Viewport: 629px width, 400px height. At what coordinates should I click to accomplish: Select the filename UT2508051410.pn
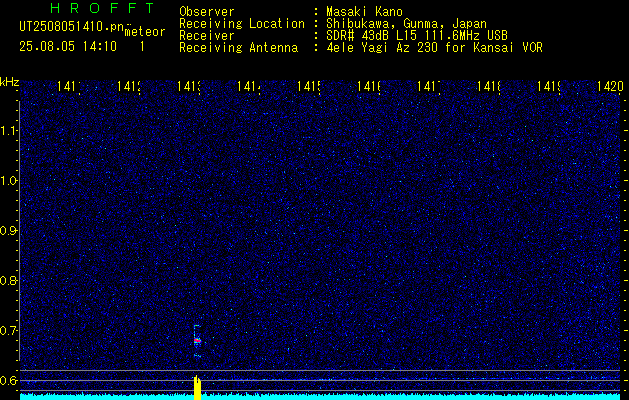coord(72,26)
